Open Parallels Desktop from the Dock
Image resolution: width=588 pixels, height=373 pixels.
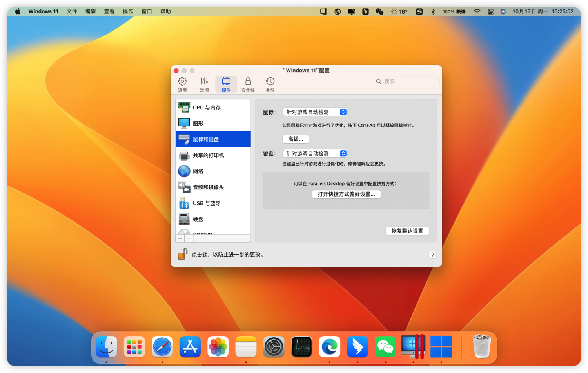(x=413, y=347)
